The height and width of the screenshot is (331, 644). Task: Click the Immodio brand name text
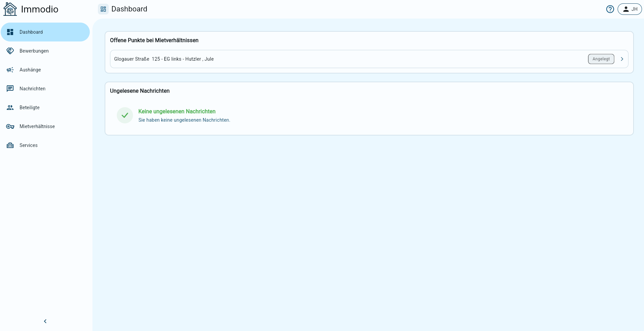(x=39, y=9)
